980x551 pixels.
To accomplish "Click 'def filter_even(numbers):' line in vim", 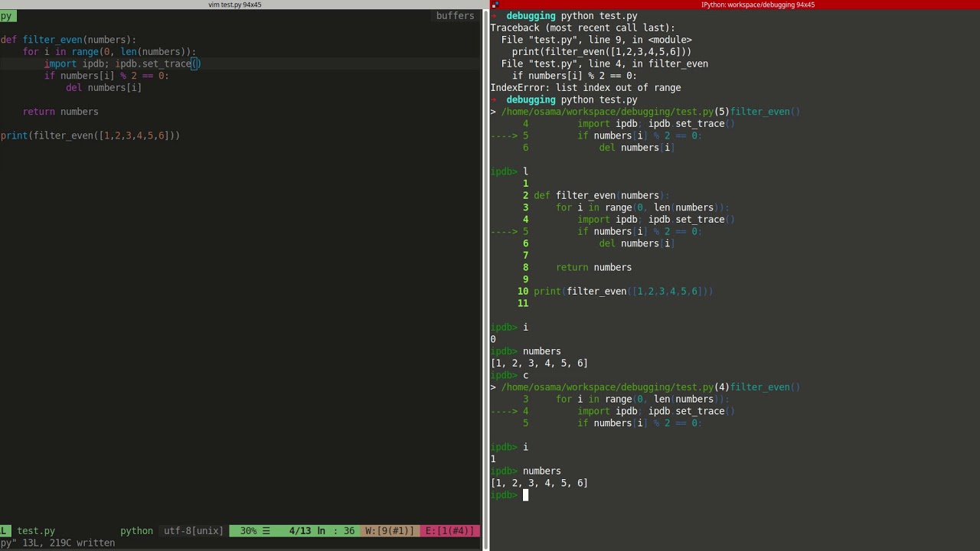I will 68,40.
